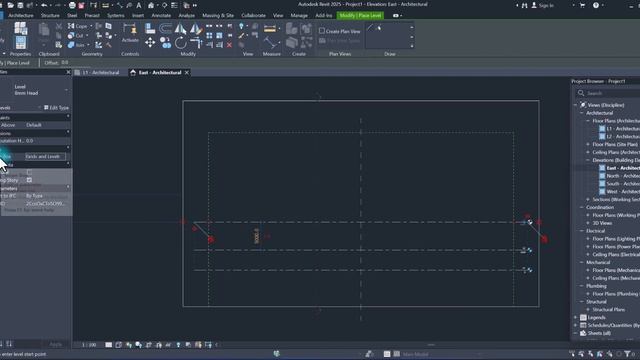Click the shopping cart icon in title bar

(582, 5)
